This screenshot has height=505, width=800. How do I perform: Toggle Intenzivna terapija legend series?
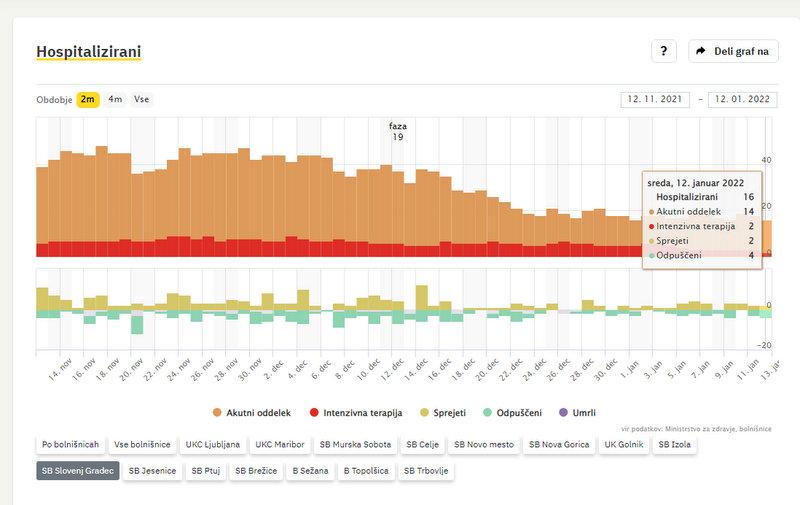click(357, 412)
